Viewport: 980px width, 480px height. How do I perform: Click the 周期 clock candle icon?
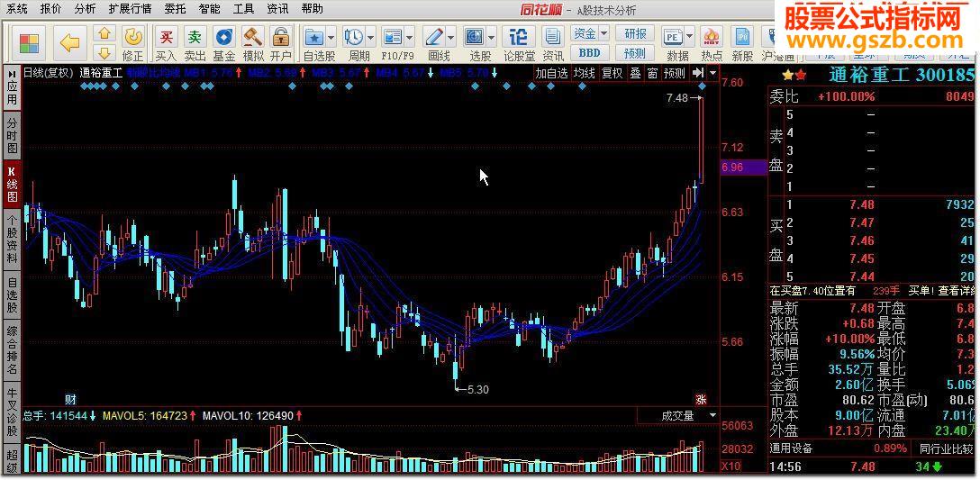point(353,37)
